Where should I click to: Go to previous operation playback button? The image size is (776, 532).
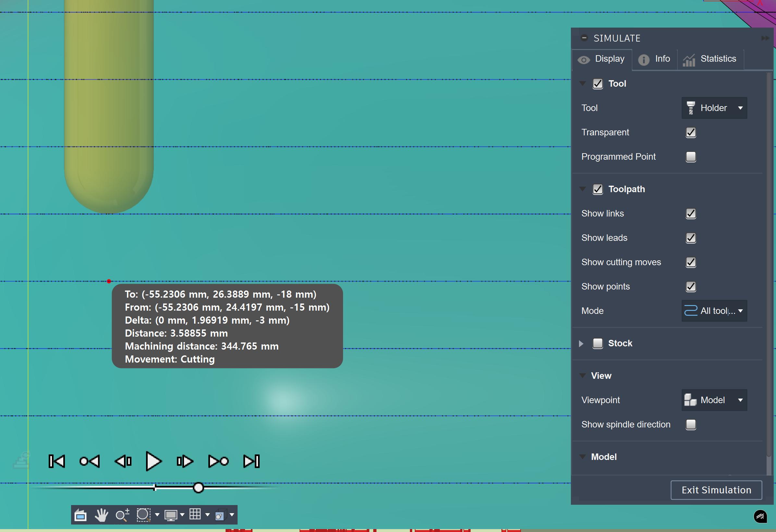click(x=90, y=461)
